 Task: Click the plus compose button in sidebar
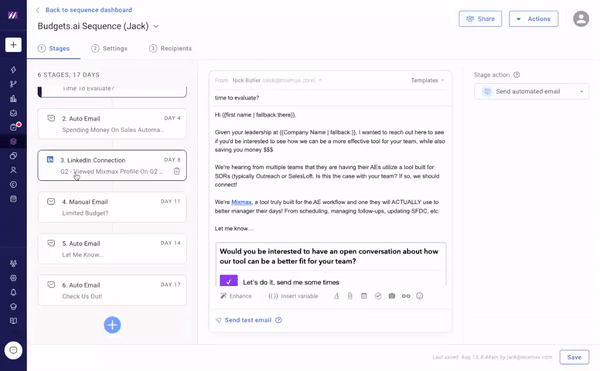point(13,45)
